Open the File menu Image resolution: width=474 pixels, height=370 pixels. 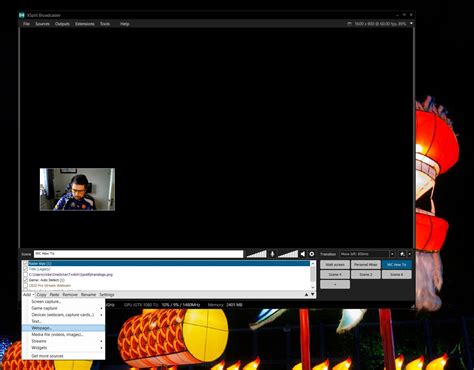tap(26, 24)
